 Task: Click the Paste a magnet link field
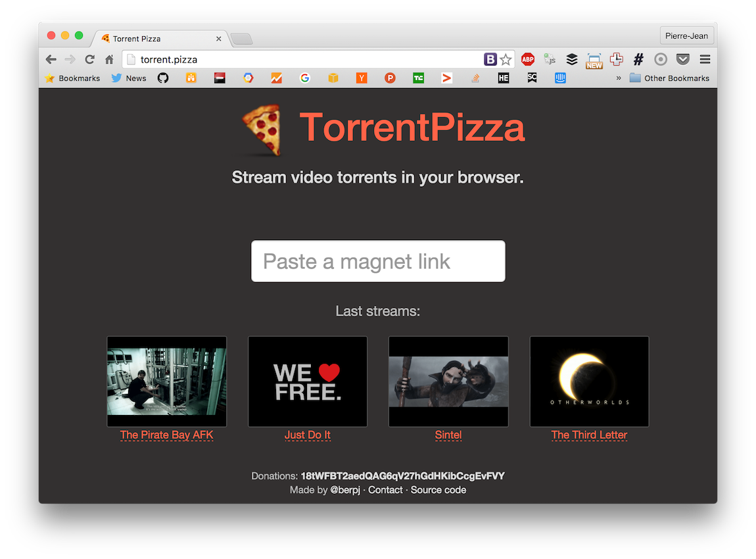coord(378,261)
